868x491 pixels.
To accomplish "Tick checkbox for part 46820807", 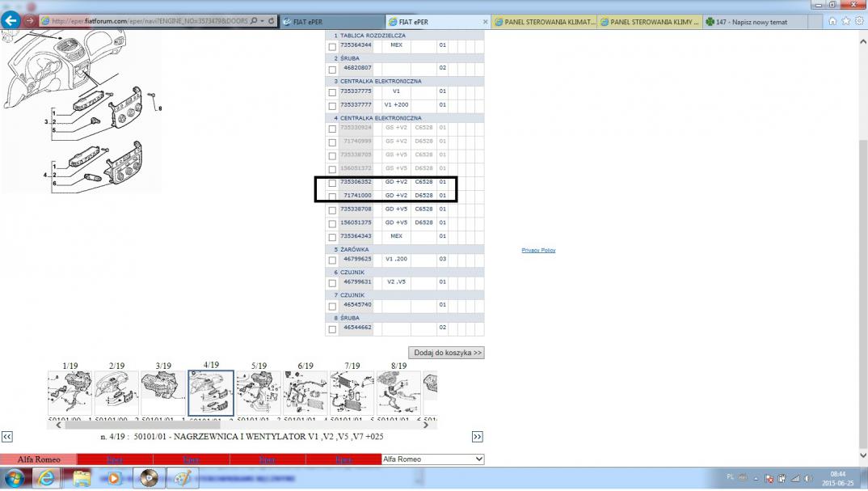I will (332, 70).
